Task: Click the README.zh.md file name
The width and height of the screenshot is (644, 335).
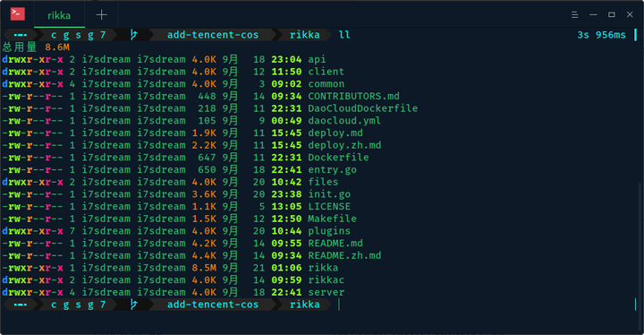Action: click(344, 255)
